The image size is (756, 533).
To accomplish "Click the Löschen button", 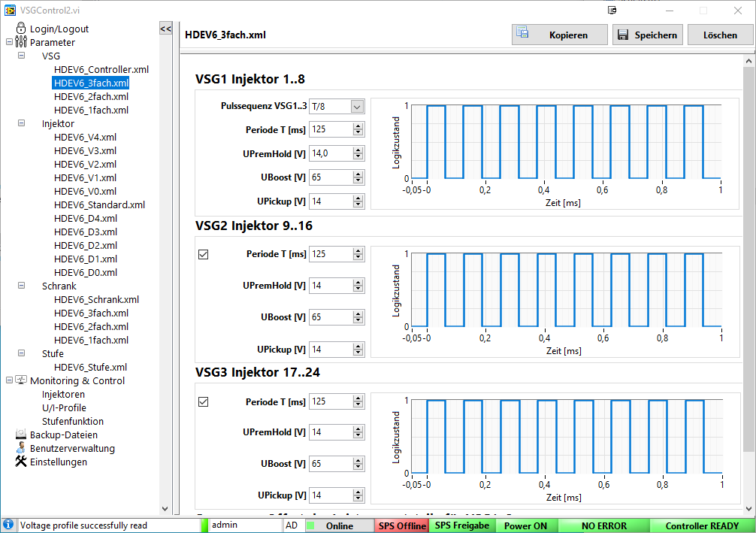I will coord(720,35).
